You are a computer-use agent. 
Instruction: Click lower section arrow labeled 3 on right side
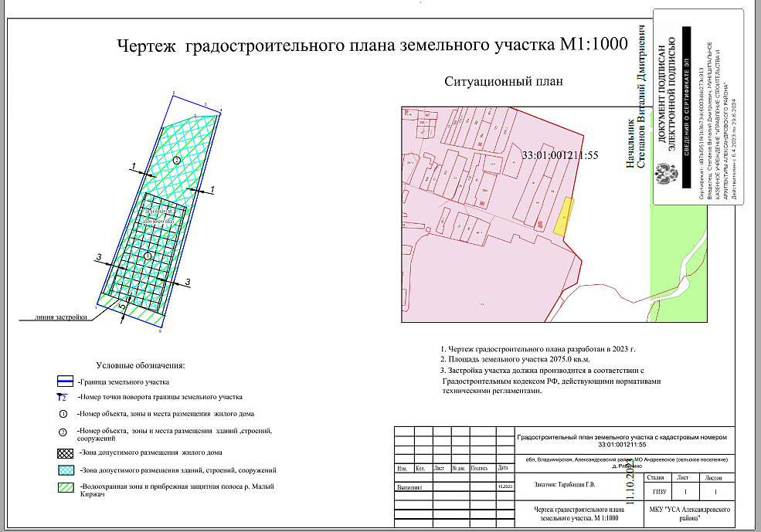coord(176,283)
